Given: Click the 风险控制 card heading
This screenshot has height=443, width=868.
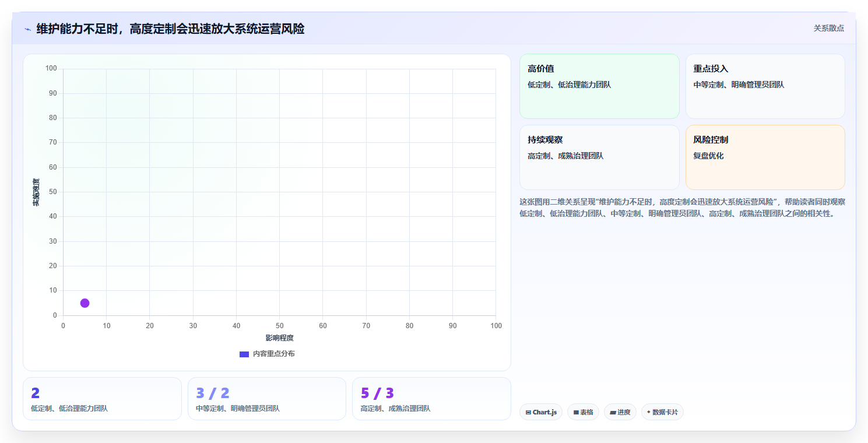Looking at the screenshot, I should click(x=711, y=140).
